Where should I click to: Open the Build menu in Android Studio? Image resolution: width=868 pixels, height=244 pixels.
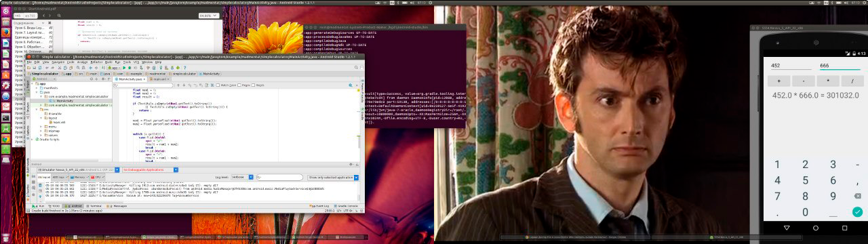[x=108, y=62]
